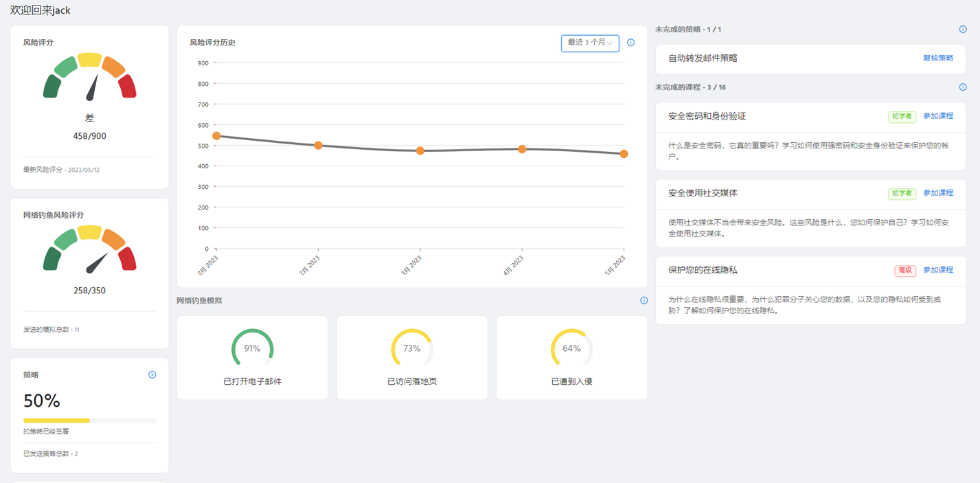Click info icon for 未完成的策略 section
The width and height of the screenshot is (980, 483).
coord(963,30)
